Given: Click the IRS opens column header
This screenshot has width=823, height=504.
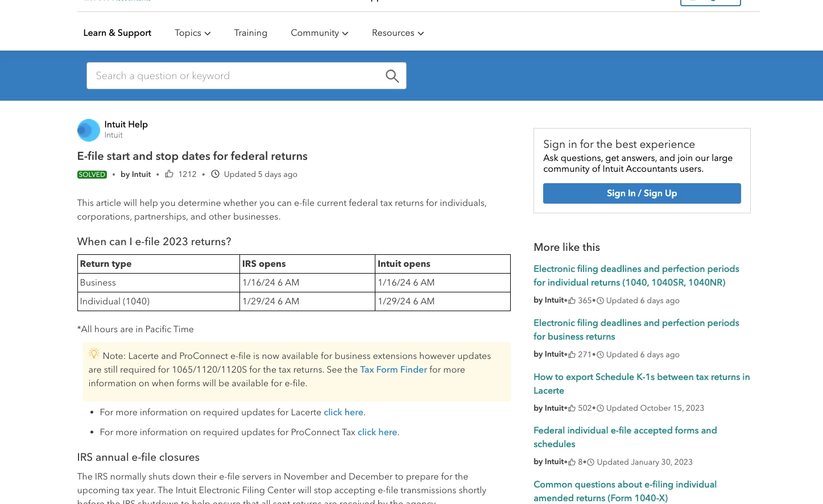Looking at the screenshot, I should click(307, 264).
